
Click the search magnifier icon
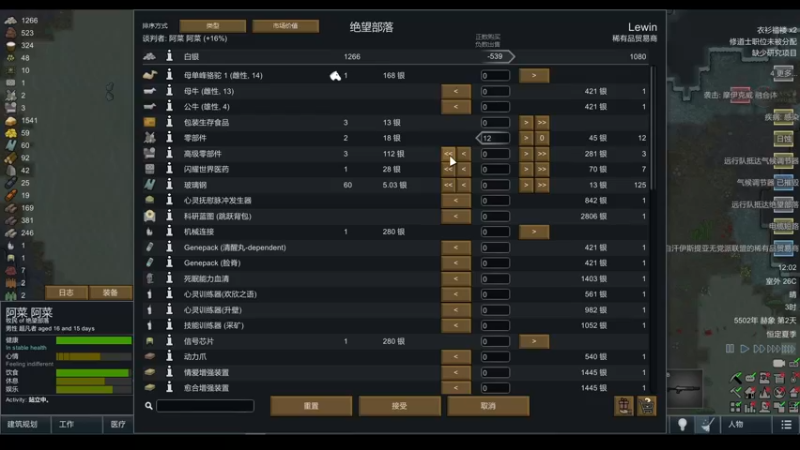148,406
